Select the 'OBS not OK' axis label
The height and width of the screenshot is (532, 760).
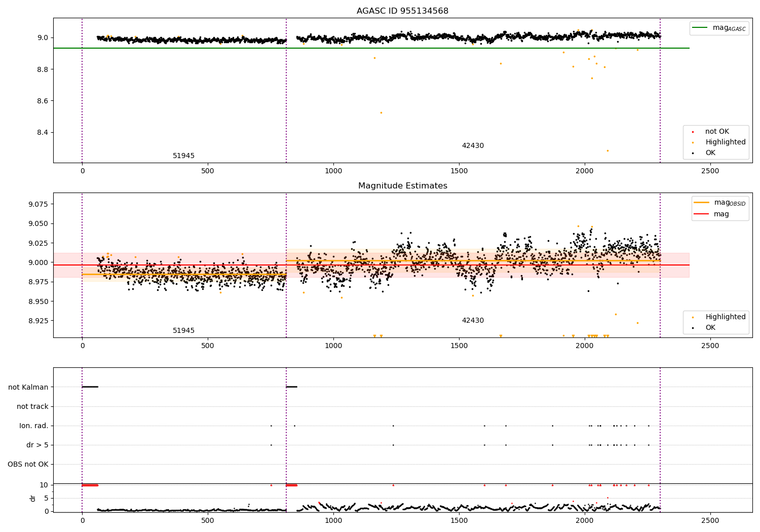coord(28,464)
